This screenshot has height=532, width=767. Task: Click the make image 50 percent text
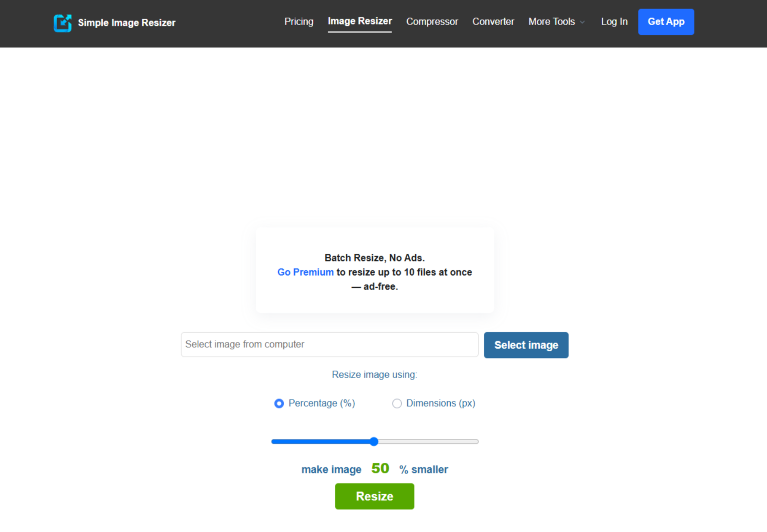pos(374,468)
